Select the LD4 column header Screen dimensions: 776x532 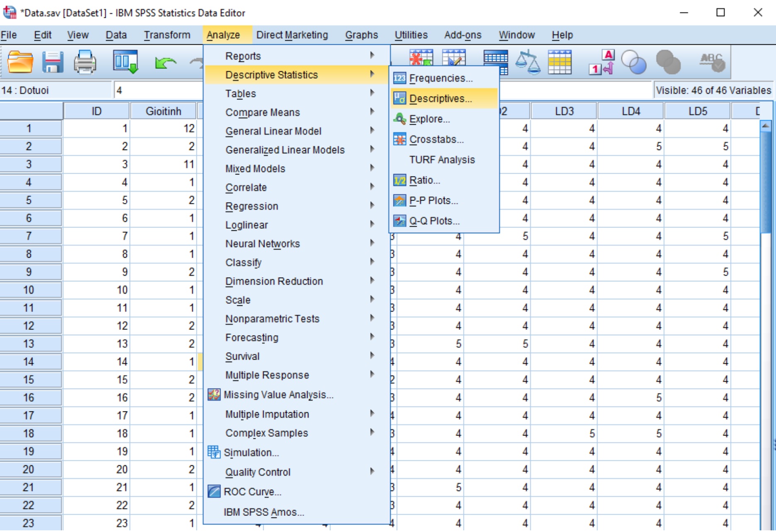pos(631,111)
